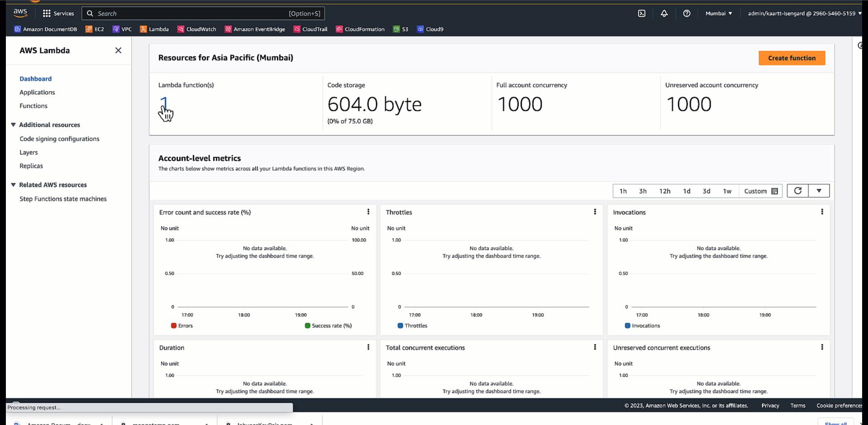The height and width of the screenshot is (425, 868).
Task: Toggle the Errors legend swatch
Action: point(174,326)
